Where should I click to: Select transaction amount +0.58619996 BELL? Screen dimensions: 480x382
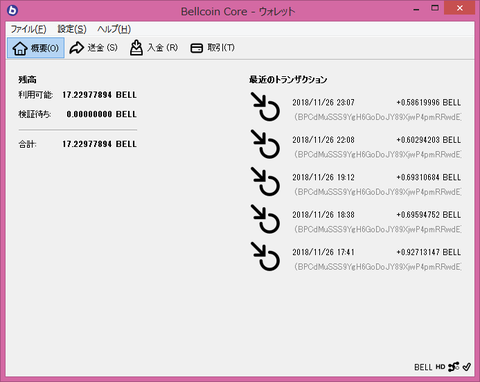tap(429, 102)
